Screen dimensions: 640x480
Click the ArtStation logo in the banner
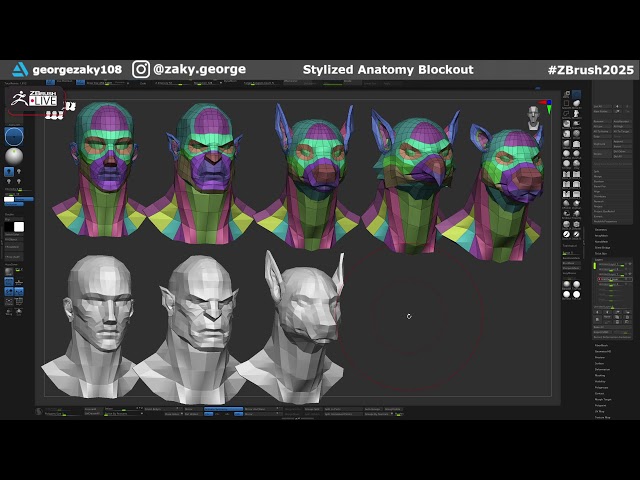(20, 70)
